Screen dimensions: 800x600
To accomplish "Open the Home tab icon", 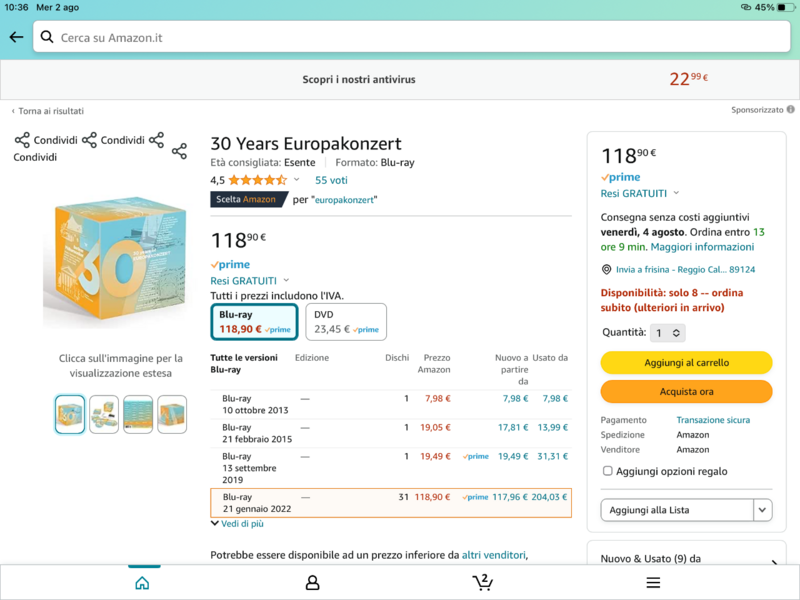I will 142,582.
